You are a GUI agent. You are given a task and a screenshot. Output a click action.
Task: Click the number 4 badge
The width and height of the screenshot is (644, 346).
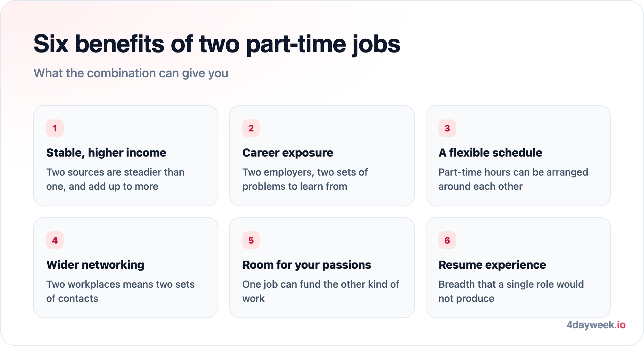(x=55, y=240)
